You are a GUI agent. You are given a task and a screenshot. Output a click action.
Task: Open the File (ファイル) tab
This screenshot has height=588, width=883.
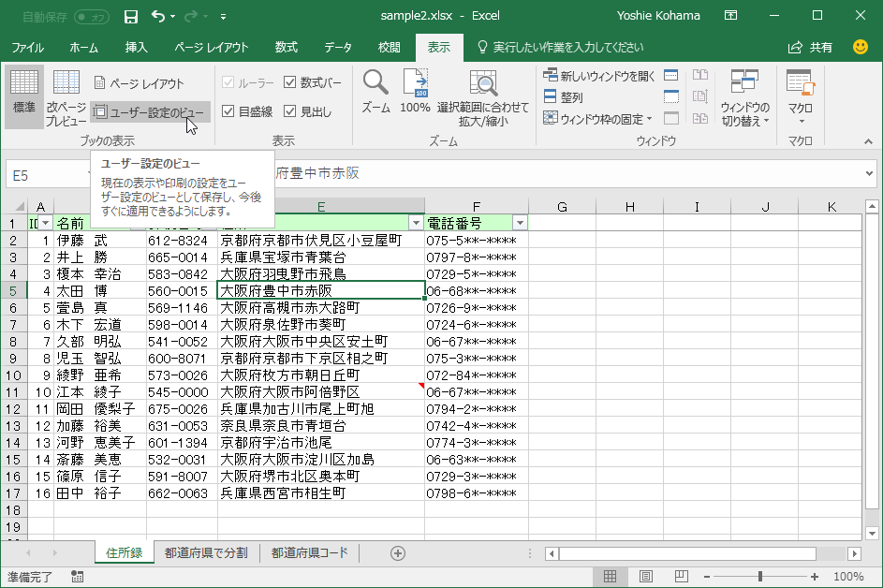27,48
